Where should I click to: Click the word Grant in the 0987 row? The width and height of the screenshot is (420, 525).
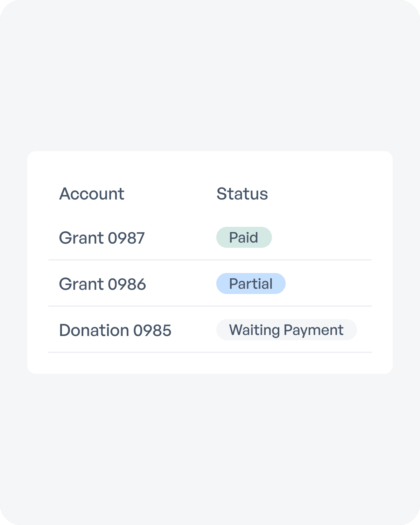pos(82,238)
